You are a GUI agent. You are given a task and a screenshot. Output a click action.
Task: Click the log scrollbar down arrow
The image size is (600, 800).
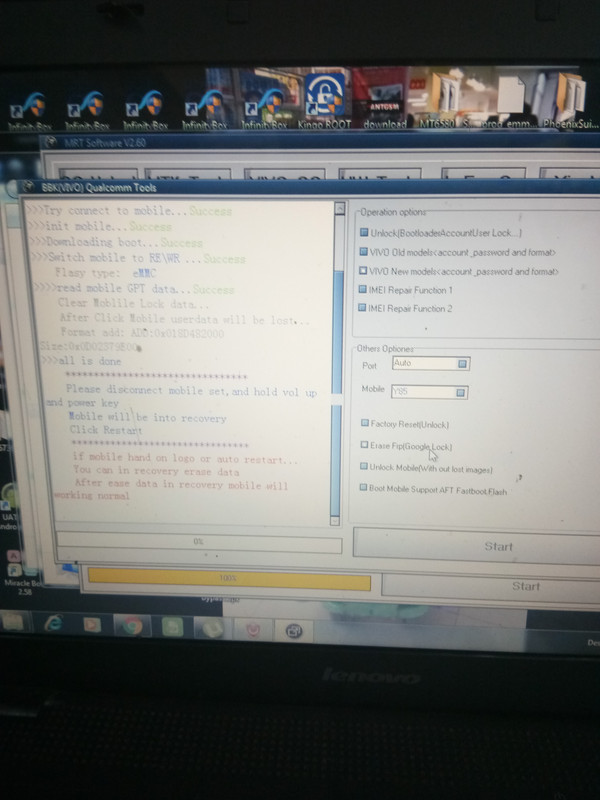tap(335, 521)
